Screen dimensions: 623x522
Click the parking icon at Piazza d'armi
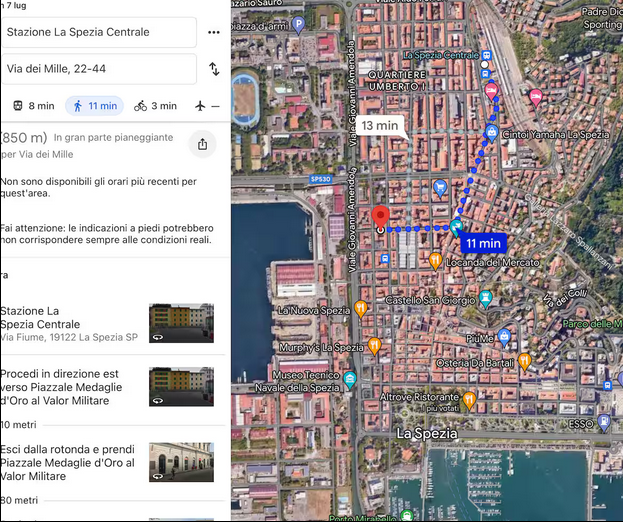click(298, 24)
